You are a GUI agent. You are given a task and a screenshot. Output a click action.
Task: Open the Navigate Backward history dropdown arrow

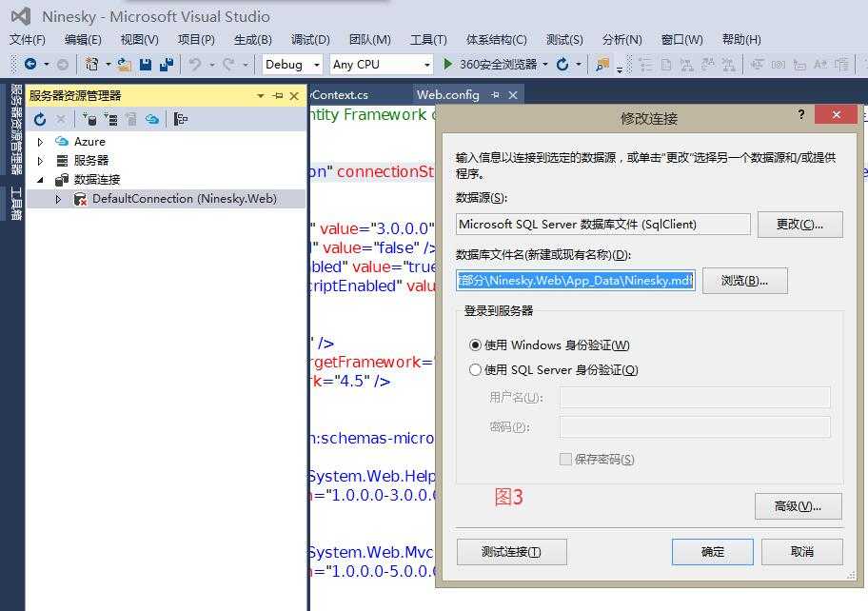click(x=46, y=65)
